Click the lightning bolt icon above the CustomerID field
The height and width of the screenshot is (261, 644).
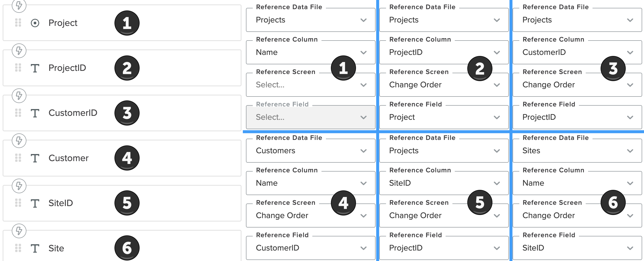(19, 95)
